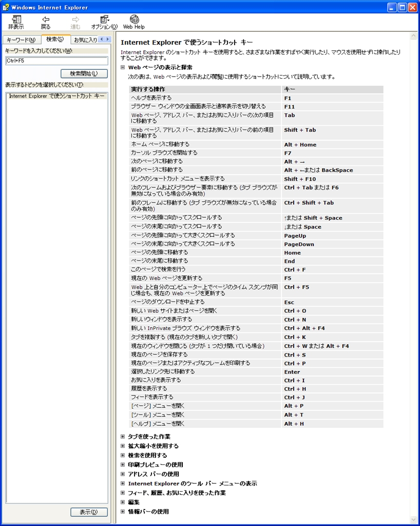420x526 pixels.
Task: Click the row このページで検索を行う
Action: [256, 269]
